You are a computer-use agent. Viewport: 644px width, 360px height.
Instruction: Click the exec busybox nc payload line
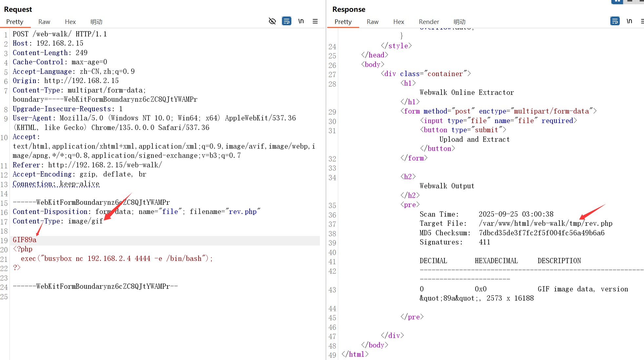(x=116, y=259)
